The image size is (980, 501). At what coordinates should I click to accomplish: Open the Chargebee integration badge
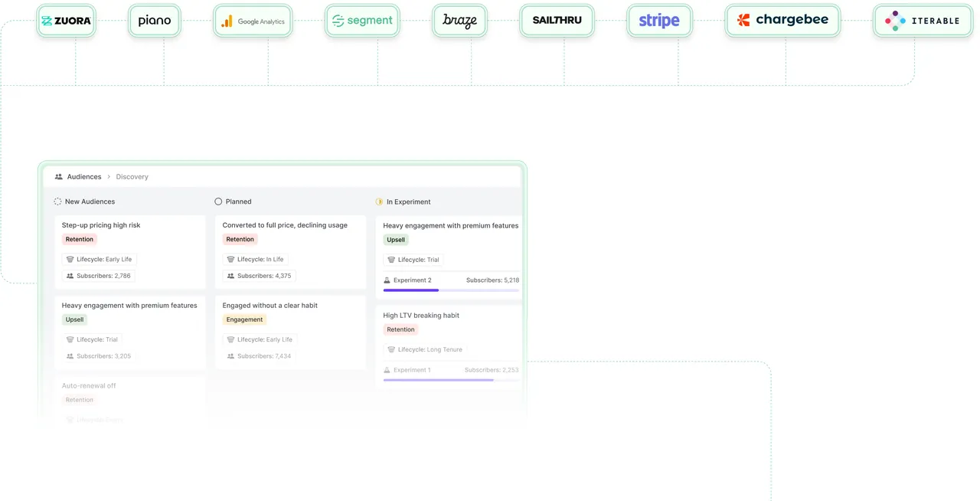point(782,21)
